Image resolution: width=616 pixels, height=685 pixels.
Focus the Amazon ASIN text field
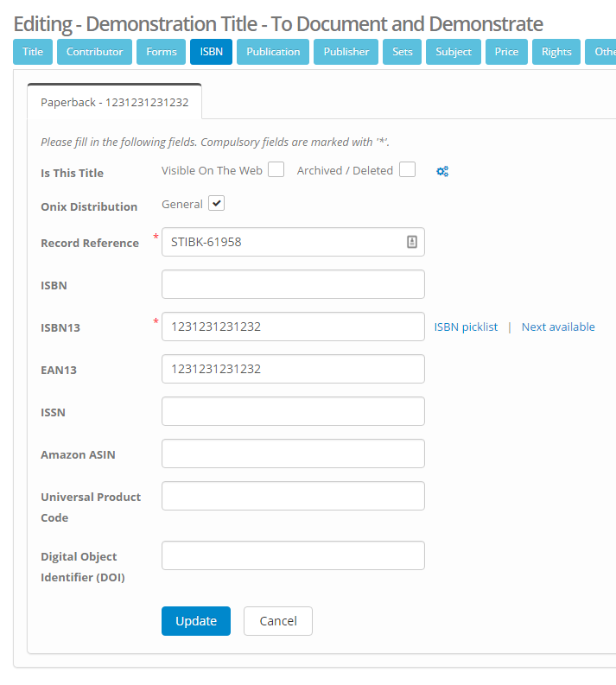click(x=293, y=453)
